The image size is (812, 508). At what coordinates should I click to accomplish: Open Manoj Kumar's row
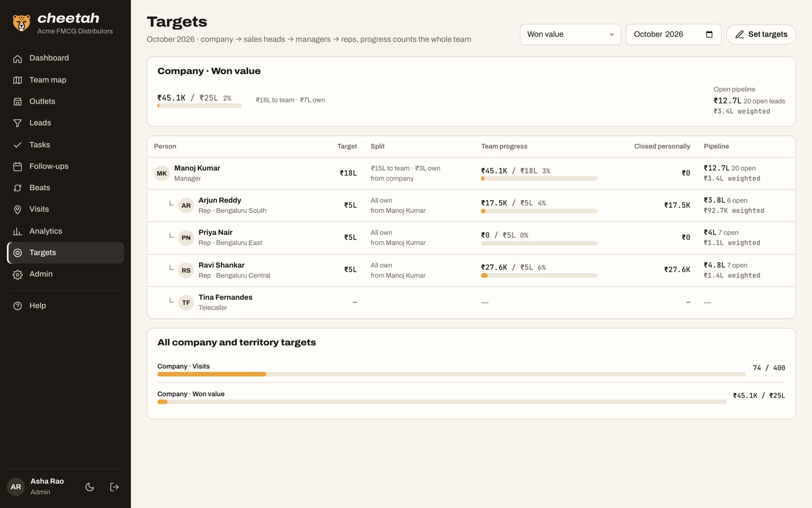[x=471, y=173]
